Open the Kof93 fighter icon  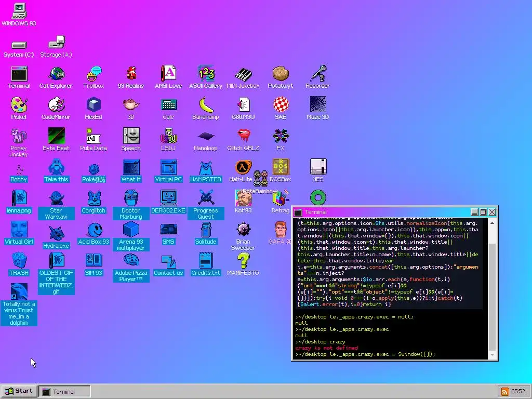[x=243, y=202]
